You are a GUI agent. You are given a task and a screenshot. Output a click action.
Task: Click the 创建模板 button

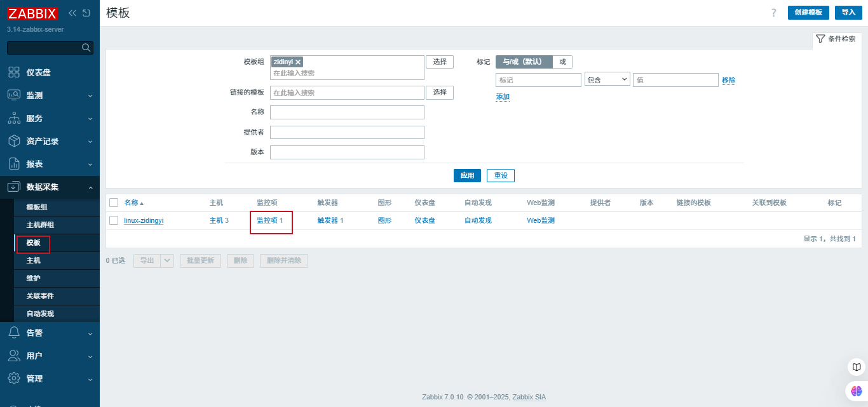tap(808, 13)
